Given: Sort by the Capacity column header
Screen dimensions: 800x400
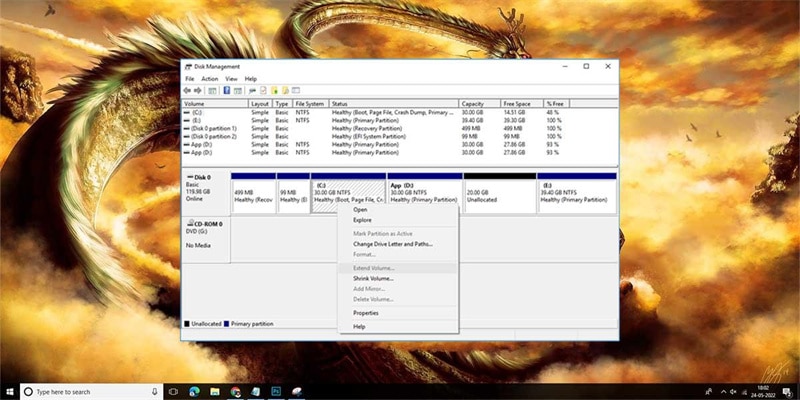Looking at the screenshot, I should 480,104.
